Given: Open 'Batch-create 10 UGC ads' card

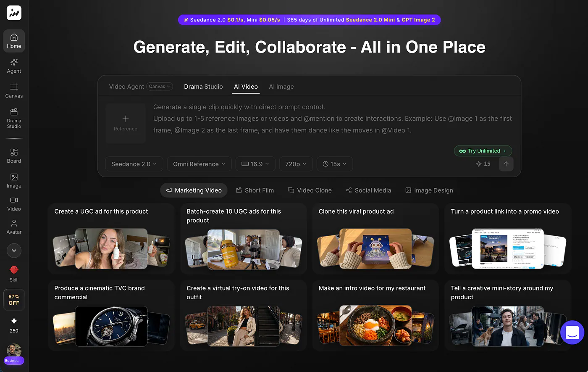Looking at the screenshot, I should pos(244,239).
